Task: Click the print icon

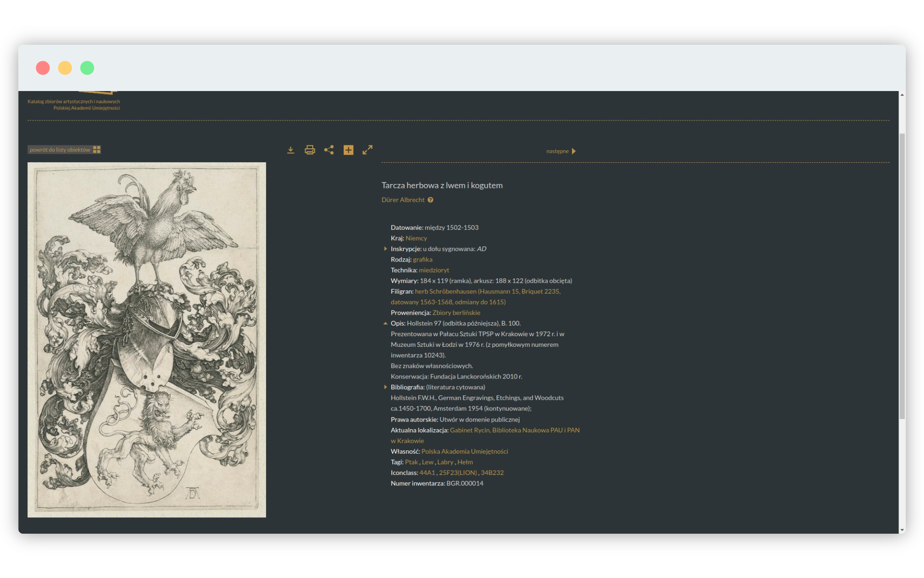Action: pyautogui.click(x=310, y=150)
